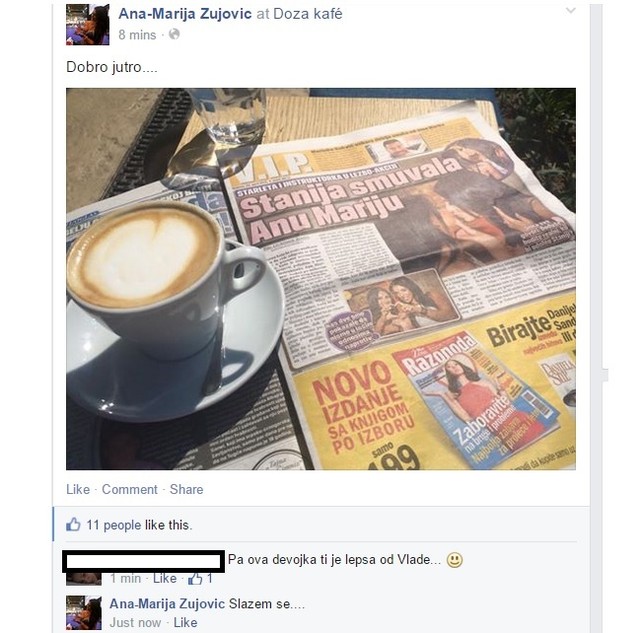This screenshot has height=633, width=640.
Task: Click the 8 mins timestamp
Action: pos(137,35)
